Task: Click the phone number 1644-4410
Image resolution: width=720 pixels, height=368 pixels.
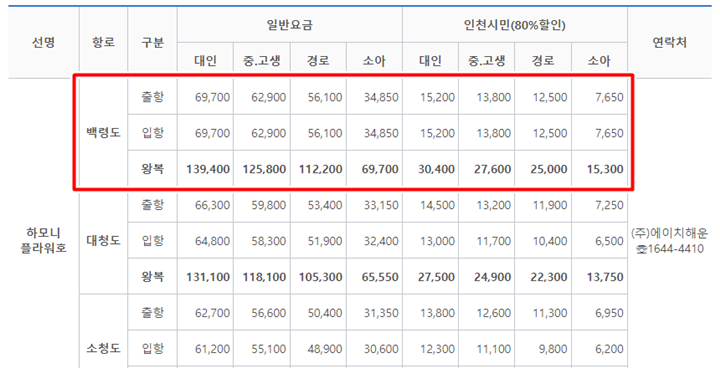Action: pos(675,249)
